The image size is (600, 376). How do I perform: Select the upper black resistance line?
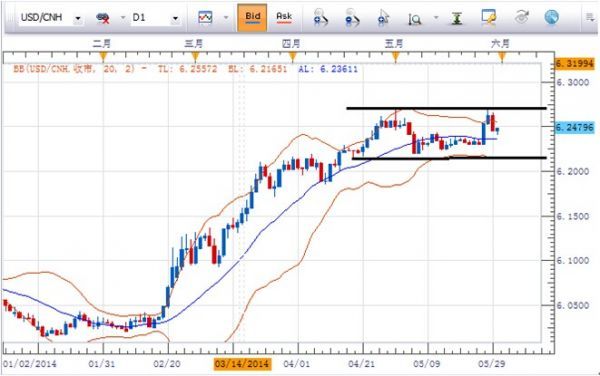[446, 109]
